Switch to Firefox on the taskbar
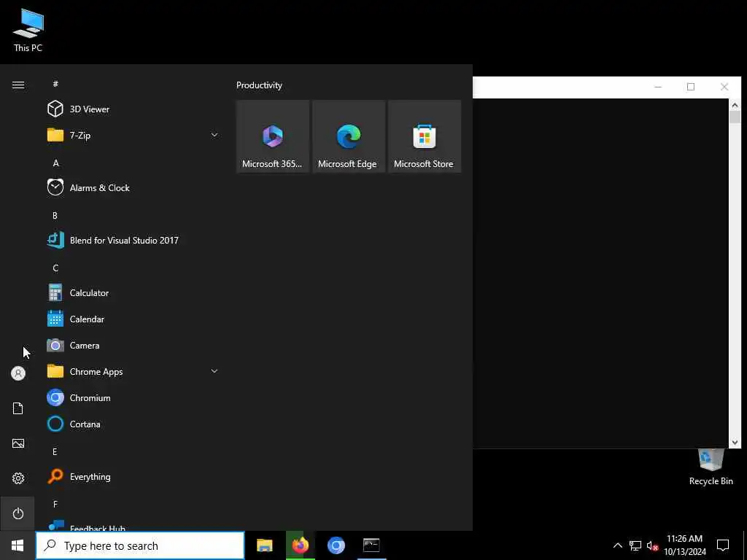The width and height of the screenshot is (747, 560). click(x=300, y=545)
